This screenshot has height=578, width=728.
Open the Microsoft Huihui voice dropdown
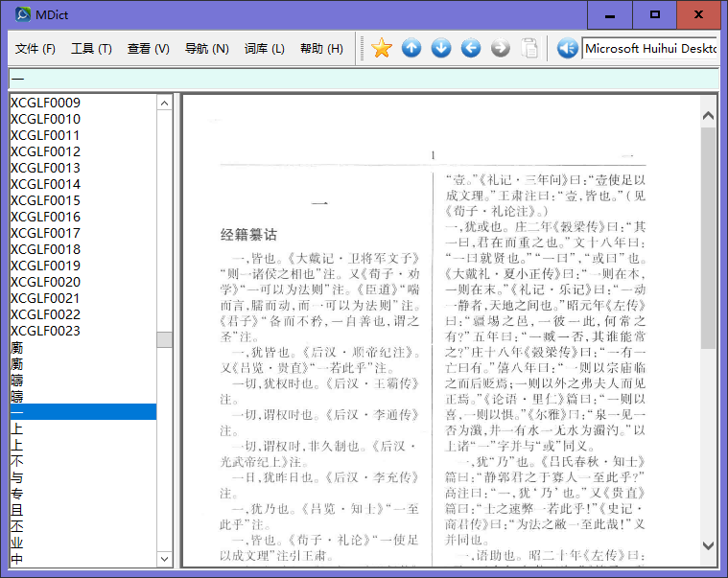pos(650,48)
